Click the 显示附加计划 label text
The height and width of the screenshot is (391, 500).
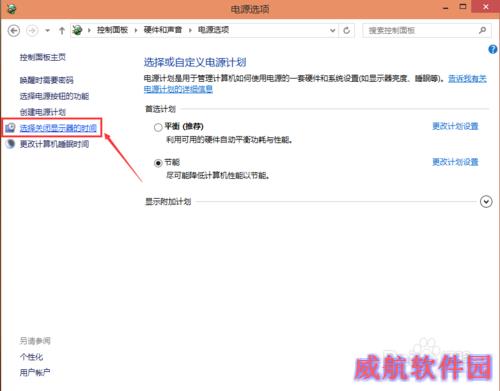coord(168,202)
